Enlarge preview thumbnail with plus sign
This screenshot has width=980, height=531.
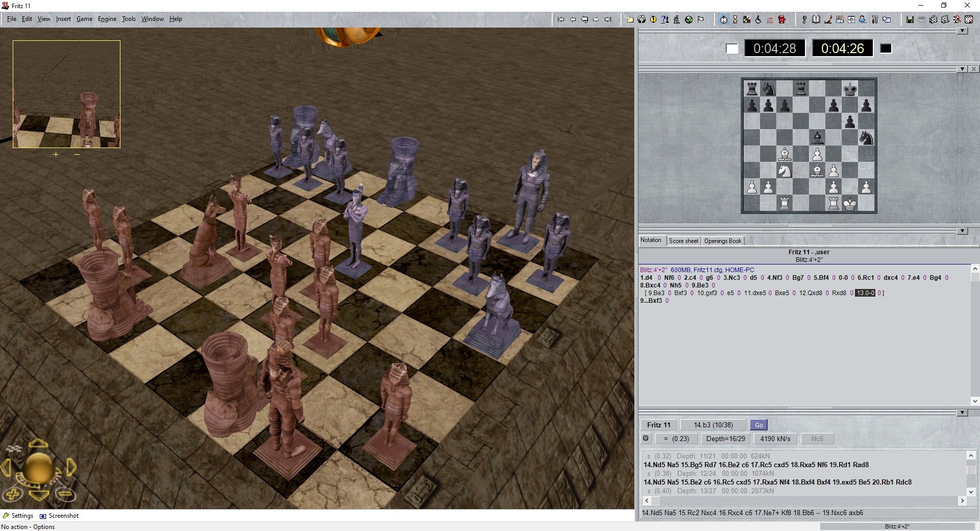tap(56, 154)
